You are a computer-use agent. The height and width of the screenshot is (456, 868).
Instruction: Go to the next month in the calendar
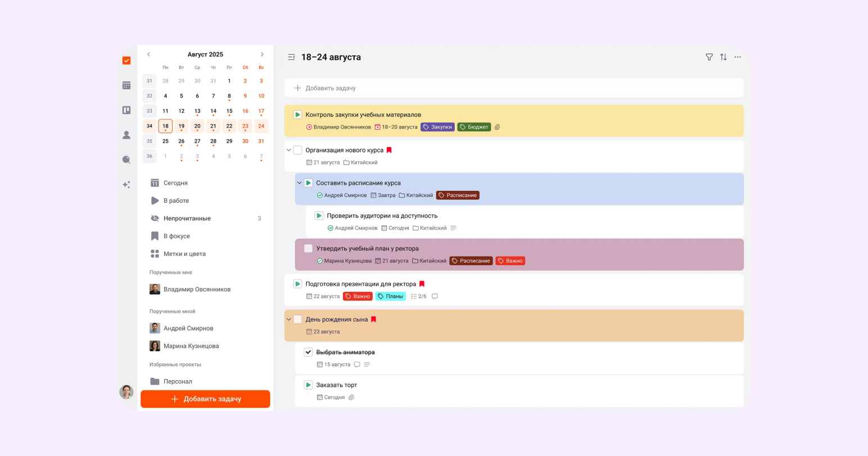coord(262,54)
